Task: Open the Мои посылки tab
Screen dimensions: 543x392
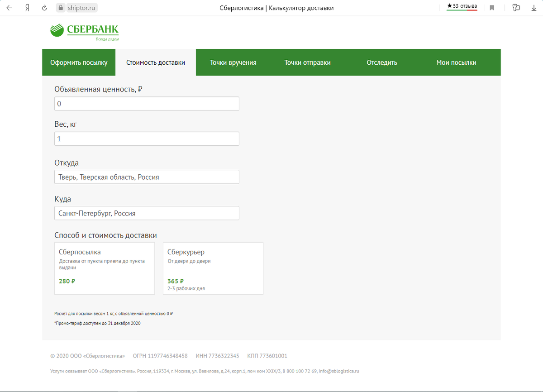Action: tap(456, 62)
